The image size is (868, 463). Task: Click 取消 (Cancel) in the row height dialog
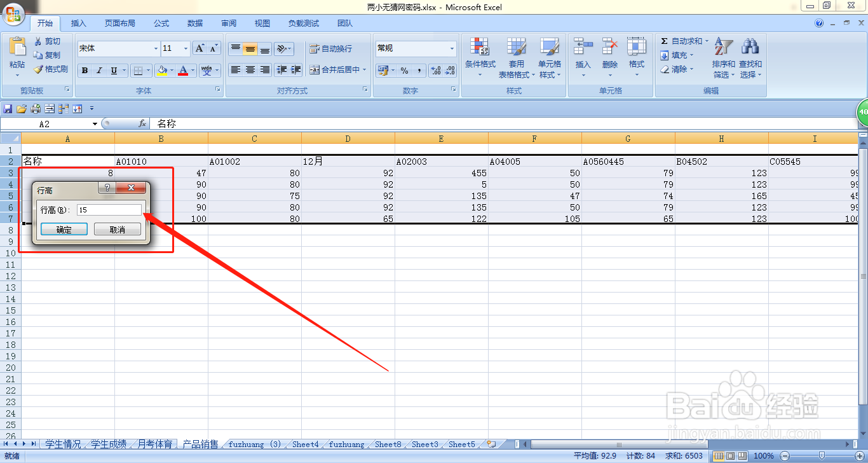[x=118, y=230]
